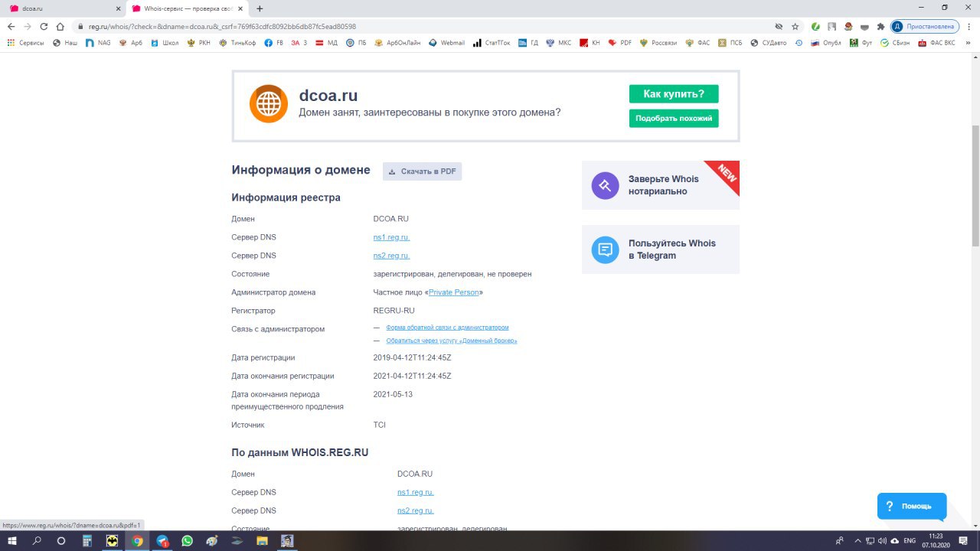Open the first ns2.reg.ru link
This screenshot has width=980, height=551.
391,256
